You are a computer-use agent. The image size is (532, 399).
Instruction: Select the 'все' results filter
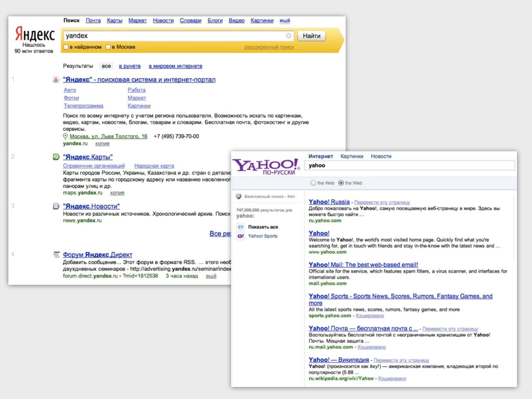[106, 66]
